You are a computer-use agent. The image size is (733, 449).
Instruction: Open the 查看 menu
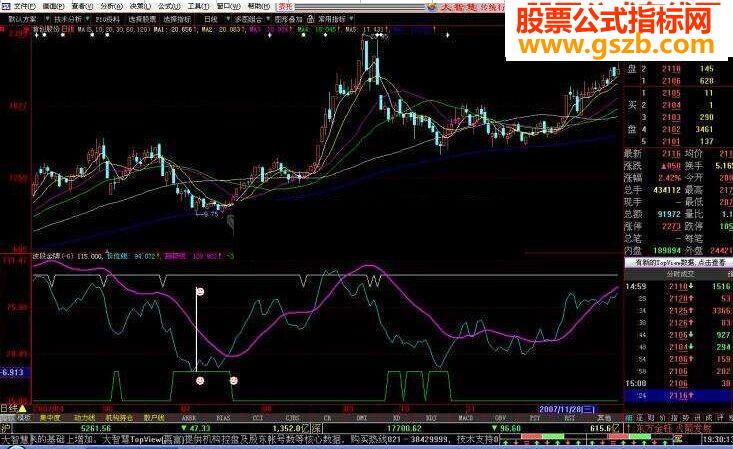point(82,6)
